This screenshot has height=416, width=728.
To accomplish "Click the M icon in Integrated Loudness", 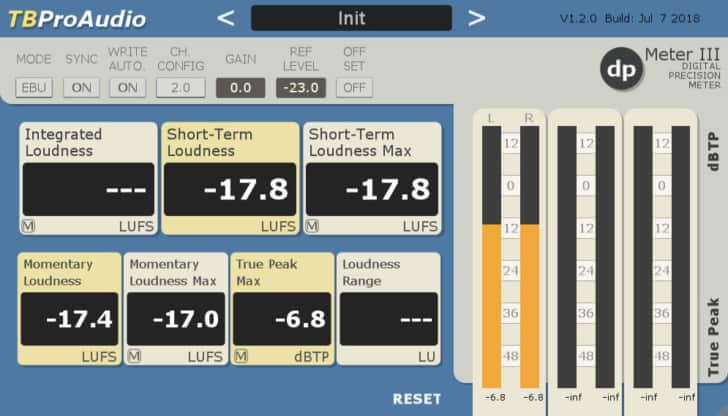I will coord(28,226).
